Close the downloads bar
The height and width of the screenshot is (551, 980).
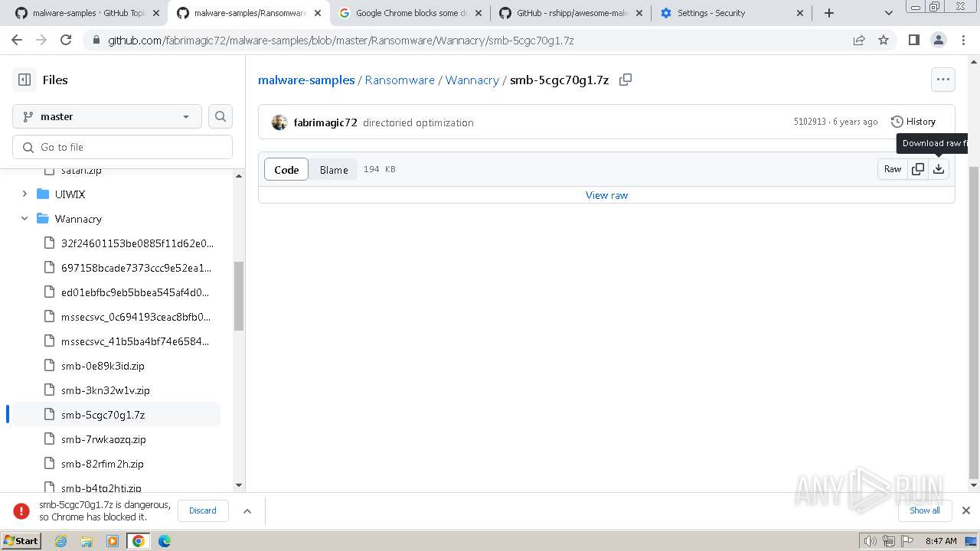[966, 510]
